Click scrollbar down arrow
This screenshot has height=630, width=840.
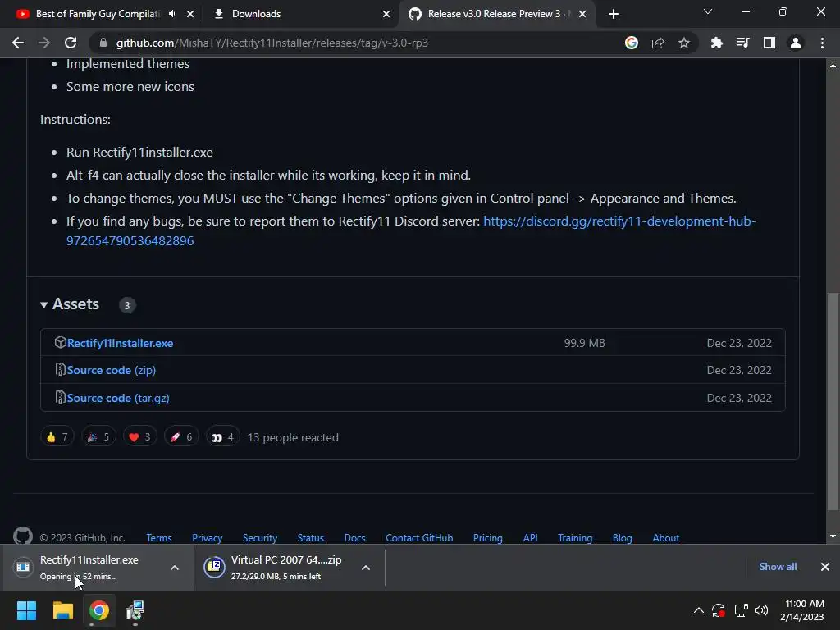833,536
